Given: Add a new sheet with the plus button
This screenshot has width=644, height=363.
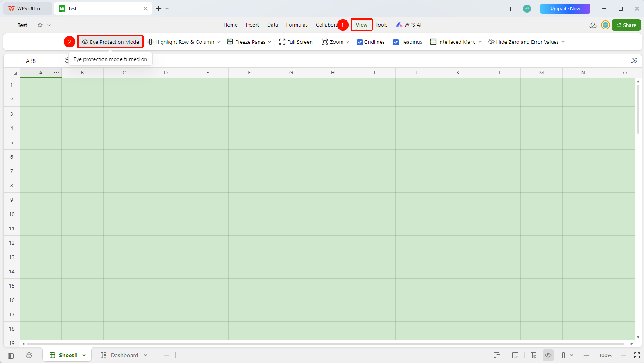Looking at the screenshot, I should tap(167, 355).
